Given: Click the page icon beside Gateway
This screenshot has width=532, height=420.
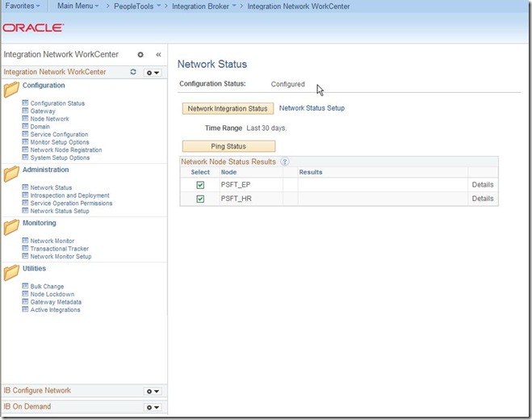Looking at the screenshot, I should tap(25, 111).
